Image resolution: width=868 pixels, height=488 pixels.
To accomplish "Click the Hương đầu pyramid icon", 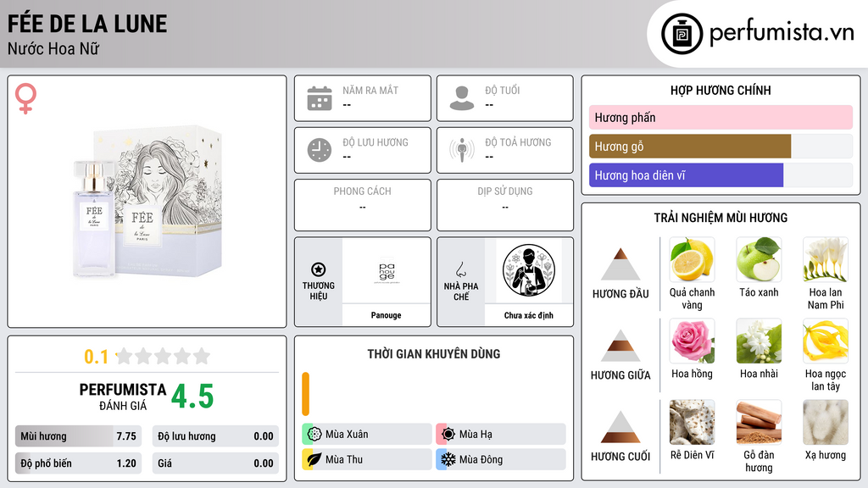I will [620, 264].
